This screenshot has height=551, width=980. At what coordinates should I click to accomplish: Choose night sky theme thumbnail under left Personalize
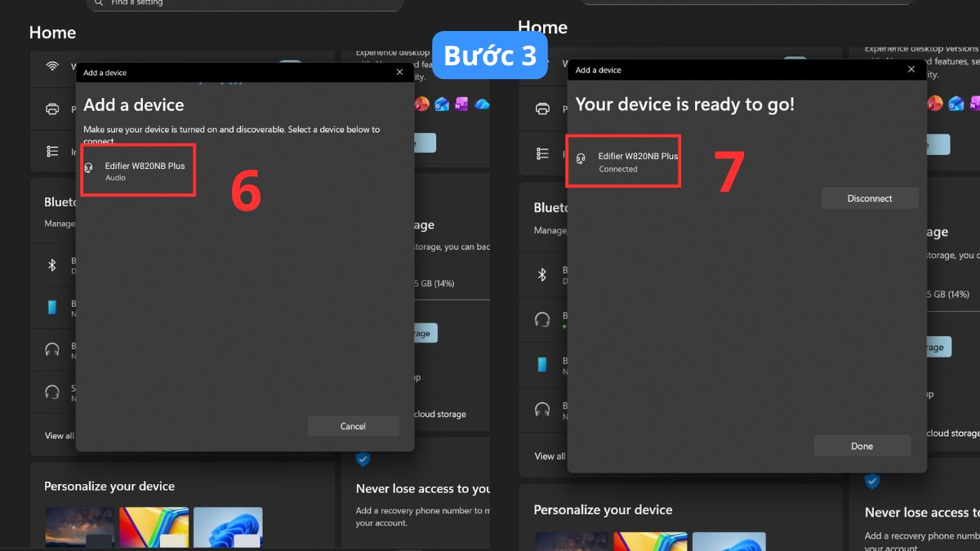click(80, 527)
